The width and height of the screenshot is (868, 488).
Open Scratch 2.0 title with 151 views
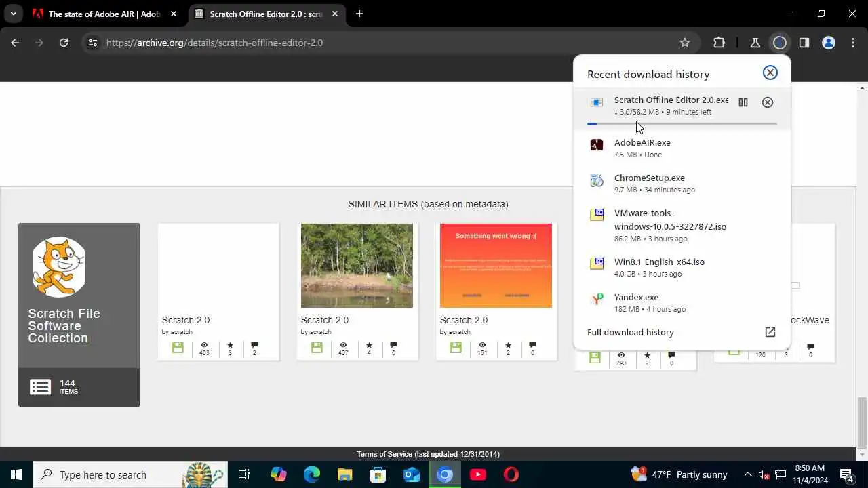464,320
